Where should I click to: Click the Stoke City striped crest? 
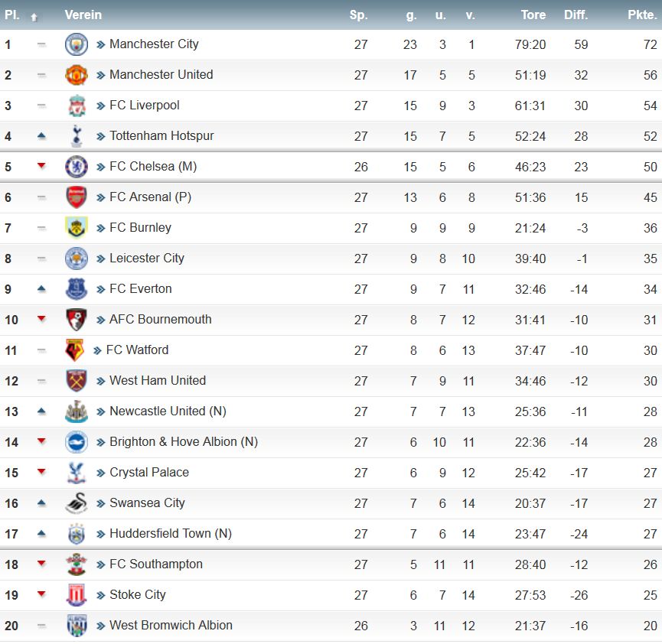[x=77, y=595]
